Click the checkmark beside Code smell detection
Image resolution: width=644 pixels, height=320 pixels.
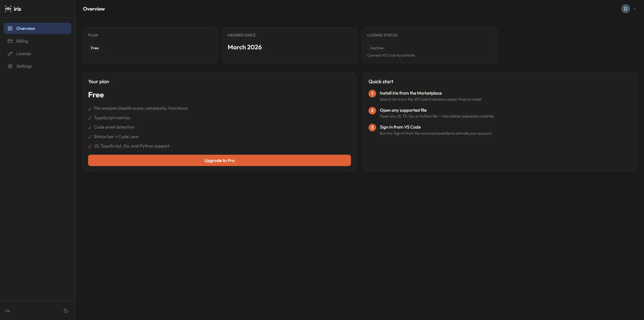click(x=90, y=128)
